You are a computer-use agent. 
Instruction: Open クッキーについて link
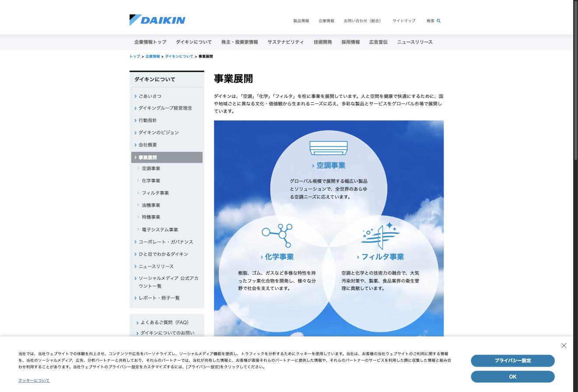(34, 381)
